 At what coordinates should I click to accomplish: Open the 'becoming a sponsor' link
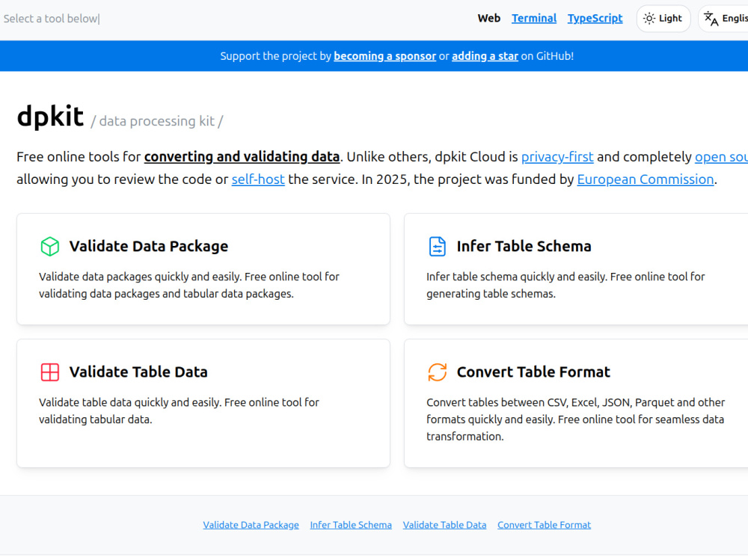point(384,56)
